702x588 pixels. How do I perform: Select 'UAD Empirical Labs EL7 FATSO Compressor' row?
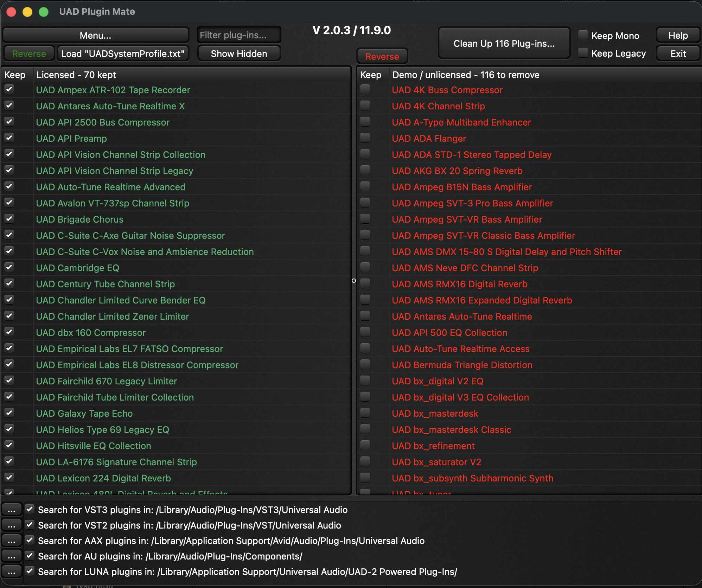click(x=176, y=349)
